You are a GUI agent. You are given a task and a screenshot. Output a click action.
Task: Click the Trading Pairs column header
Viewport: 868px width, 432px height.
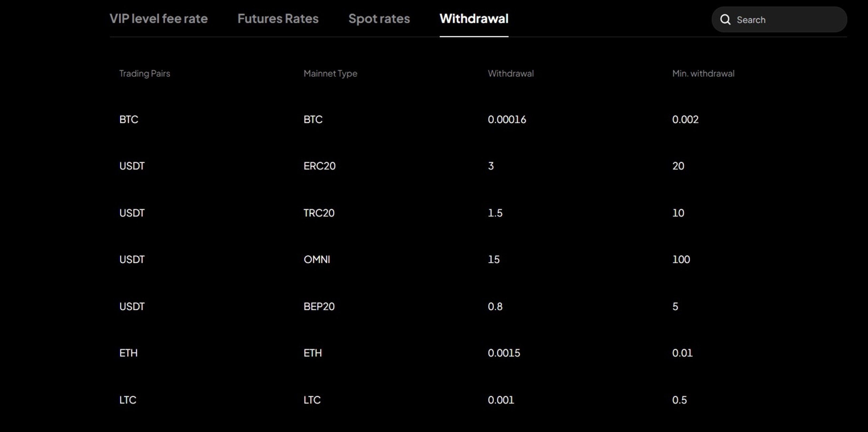click(144, 73)
